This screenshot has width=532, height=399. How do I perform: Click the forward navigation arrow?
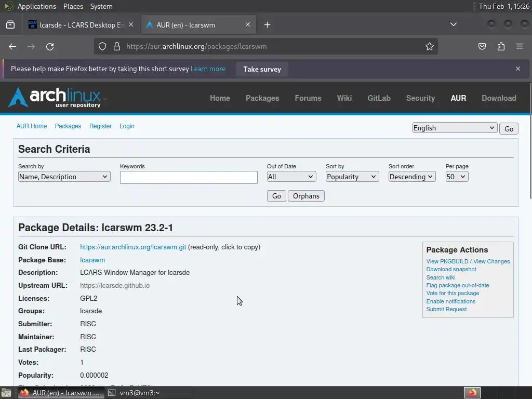[x=31, y=46]
